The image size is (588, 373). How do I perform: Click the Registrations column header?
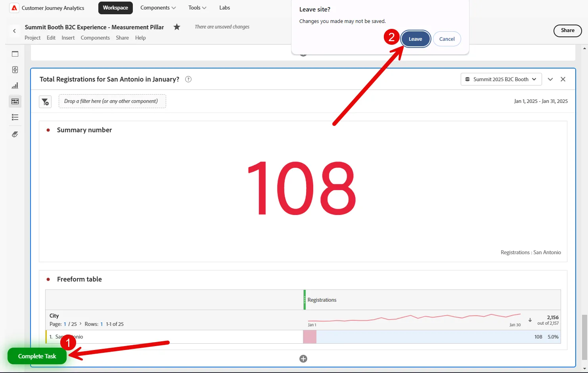coord(322,300)
